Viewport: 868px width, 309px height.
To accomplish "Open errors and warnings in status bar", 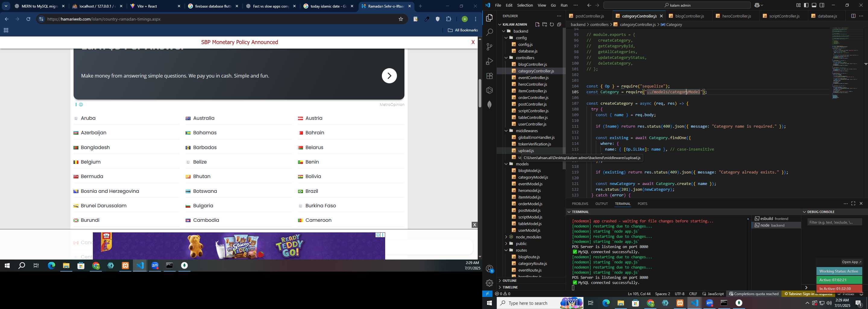I will pyautogui.click(x=502, y=294).
